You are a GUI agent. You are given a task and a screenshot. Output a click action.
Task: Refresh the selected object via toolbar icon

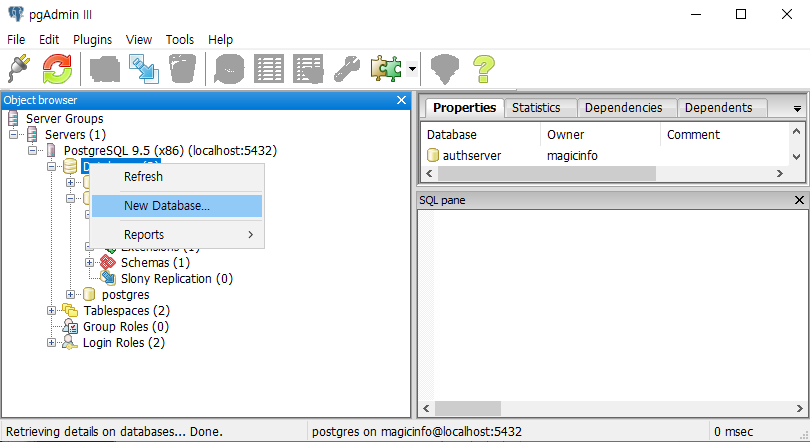click(x=57, y=69)
